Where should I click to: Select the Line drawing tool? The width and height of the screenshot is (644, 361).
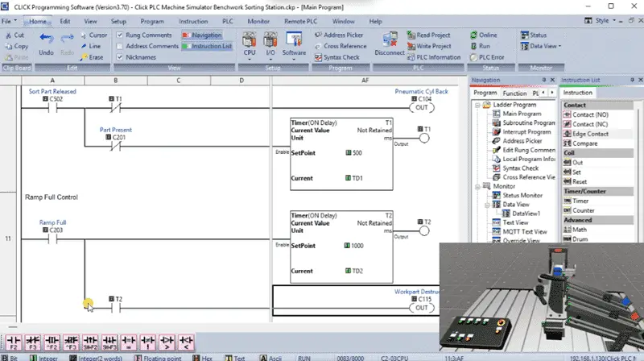coord(91,47)
